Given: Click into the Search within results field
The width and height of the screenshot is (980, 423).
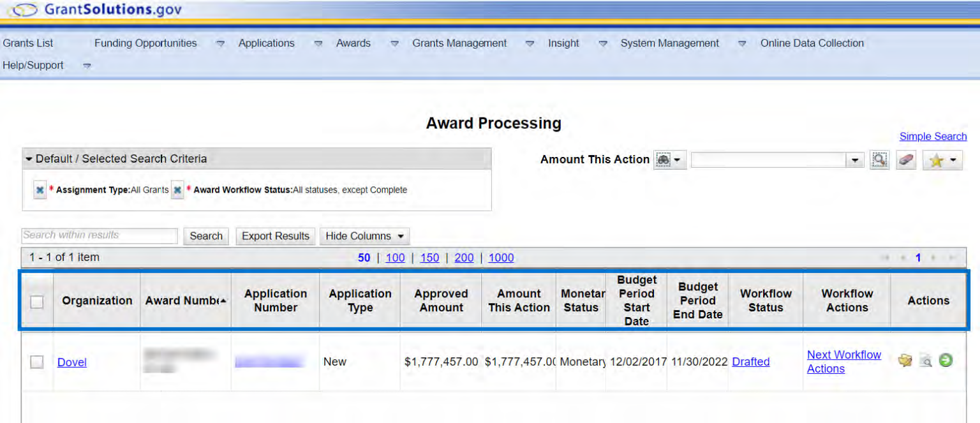Looking at the screenshot, I should point(100,235).
